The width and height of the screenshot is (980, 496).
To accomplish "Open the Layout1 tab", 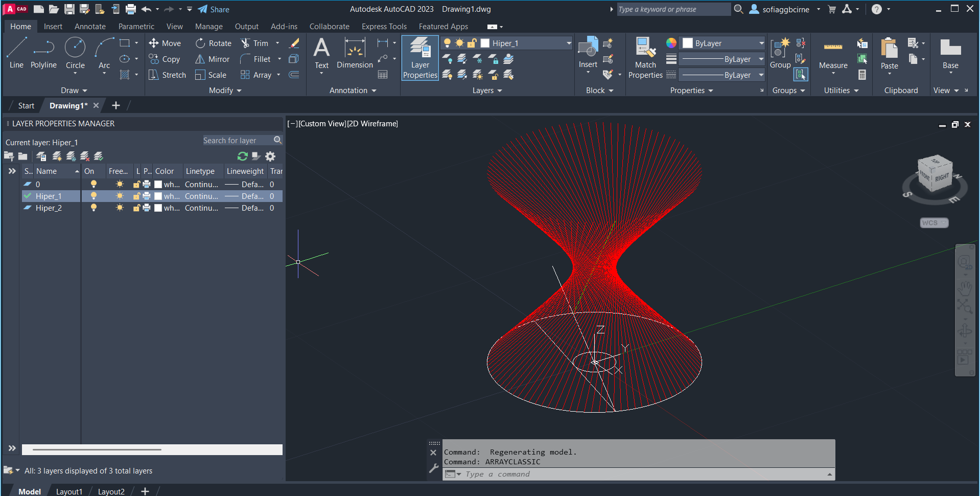I will [x=69, y=491].
